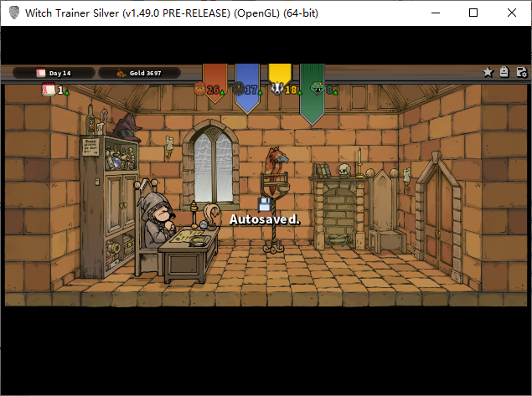The image size is (532, 396).
Task: Click the Gold 3697 display
Action: pyautogui.click(x=139, y=73)
